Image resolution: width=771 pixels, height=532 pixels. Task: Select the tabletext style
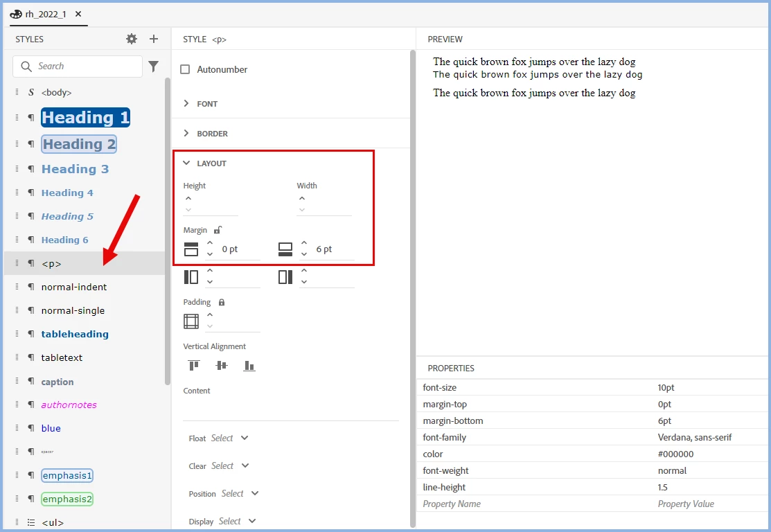(62, 357)
